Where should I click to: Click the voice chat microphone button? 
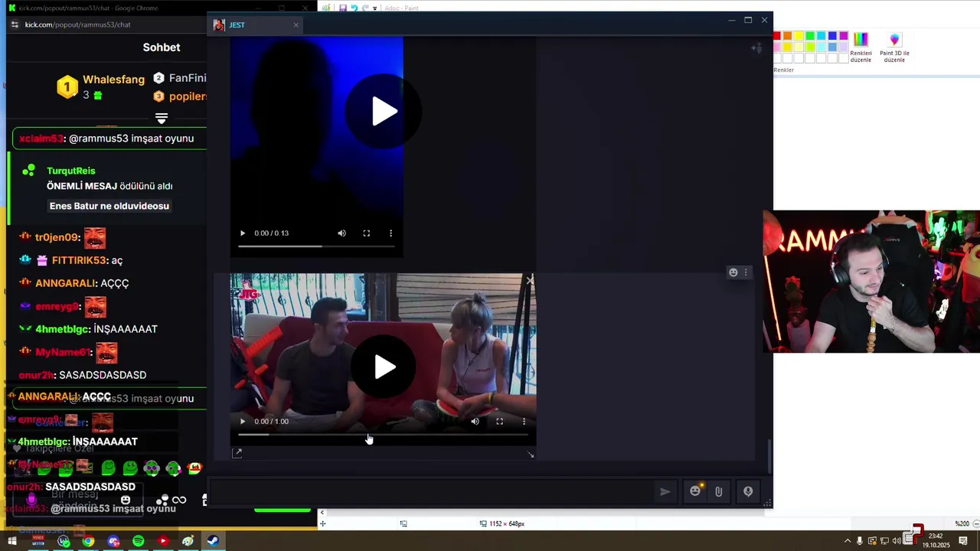tap(748, 491)
